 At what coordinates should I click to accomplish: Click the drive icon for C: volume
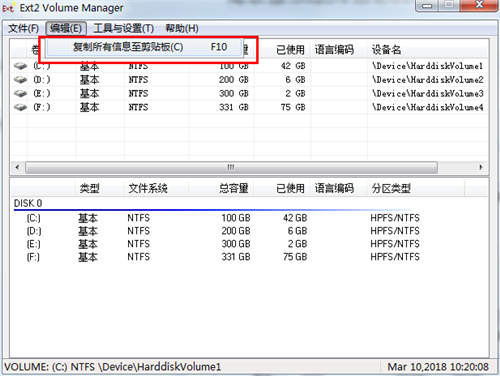(x=20, y=66)
